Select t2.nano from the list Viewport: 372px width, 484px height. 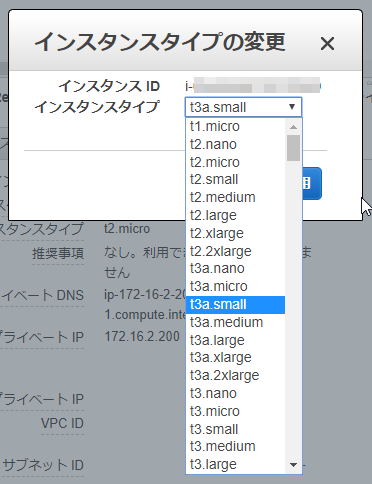(x=235, y=144)
